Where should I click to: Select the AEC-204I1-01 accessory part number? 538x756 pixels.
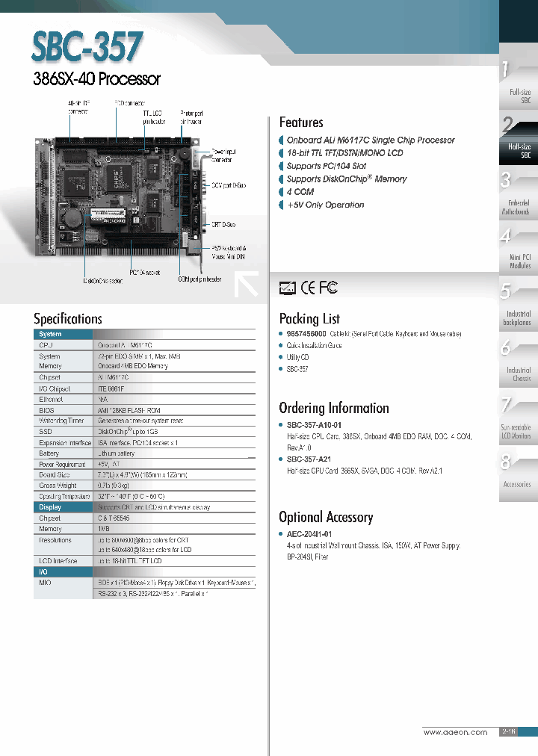[x=309, y=534]
